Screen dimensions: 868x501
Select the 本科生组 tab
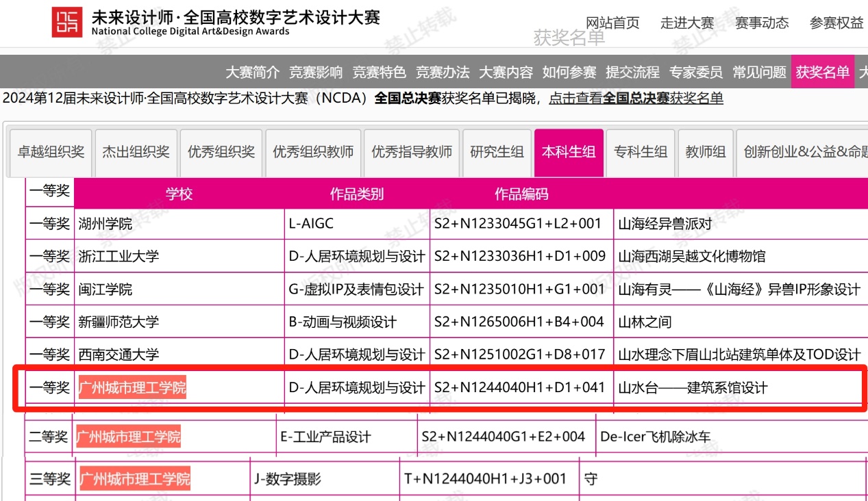(x=569, y=152)
